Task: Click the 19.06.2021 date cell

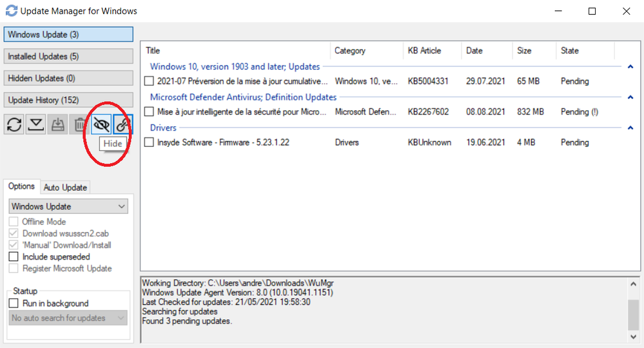Action: [485, 142]
